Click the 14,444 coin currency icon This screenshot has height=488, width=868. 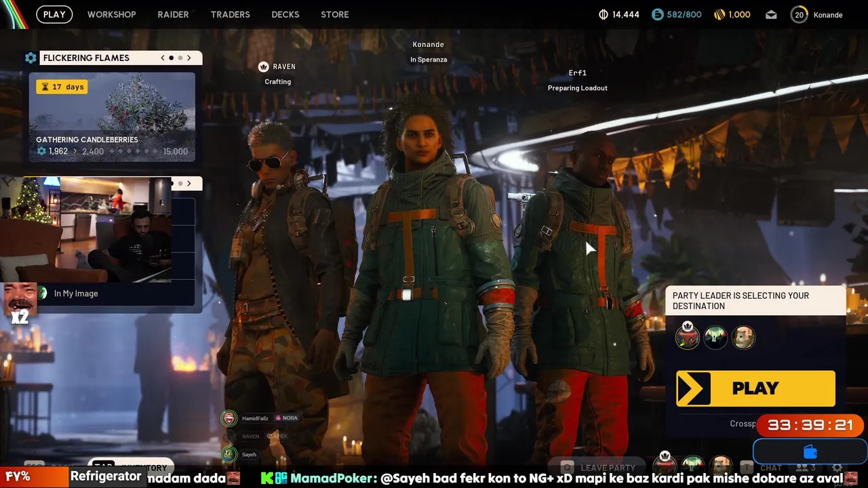[604, 14]
